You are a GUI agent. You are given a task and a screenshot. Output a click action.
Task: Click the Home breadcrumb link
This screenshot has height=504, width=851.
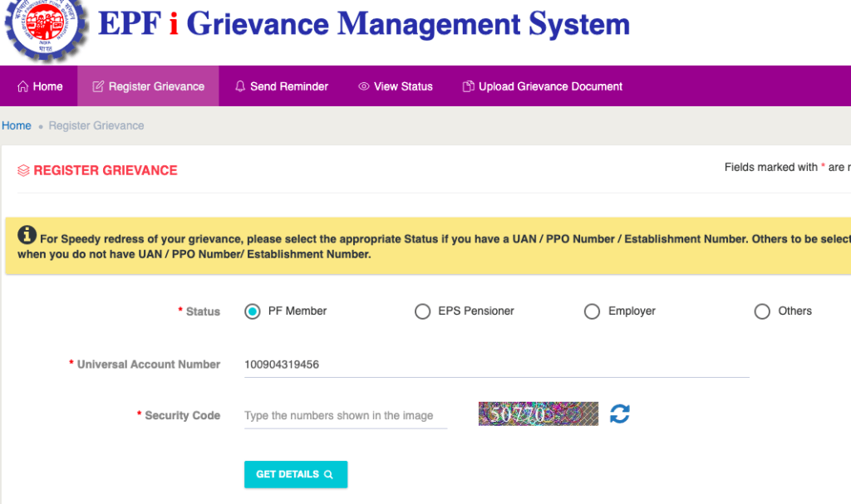click(x=17, y=126)
